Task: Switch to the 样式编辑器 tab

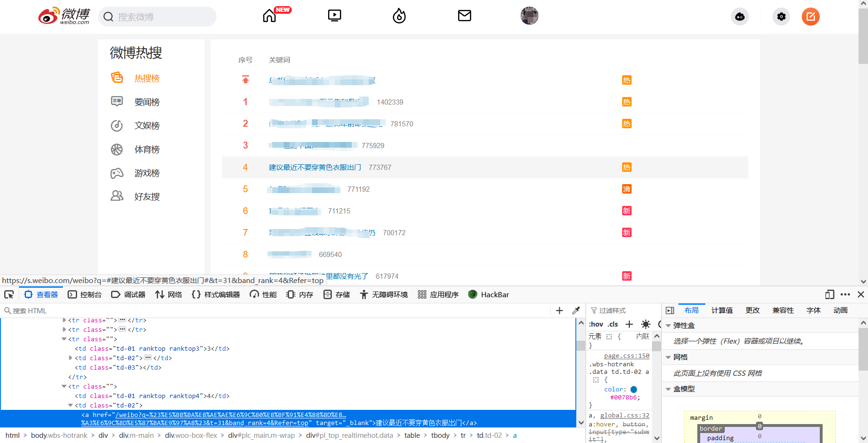Action: 216,294
